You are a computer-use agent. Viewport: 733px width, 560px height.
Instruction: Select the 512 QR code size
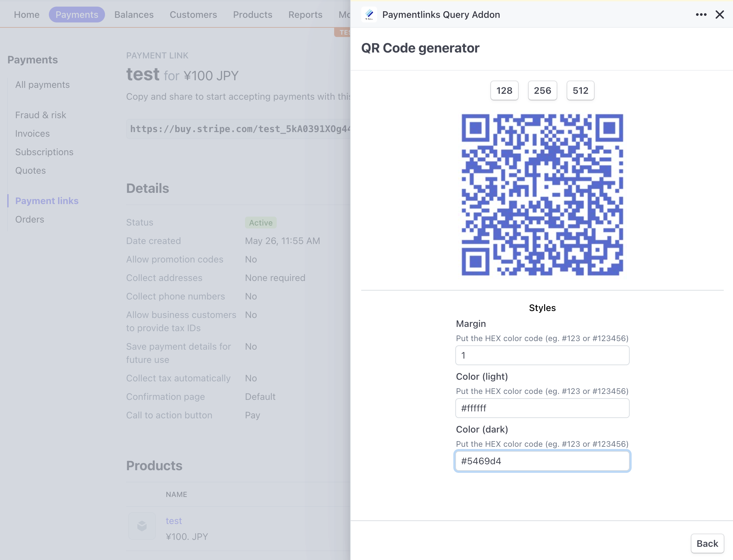(x=580, y=90)
